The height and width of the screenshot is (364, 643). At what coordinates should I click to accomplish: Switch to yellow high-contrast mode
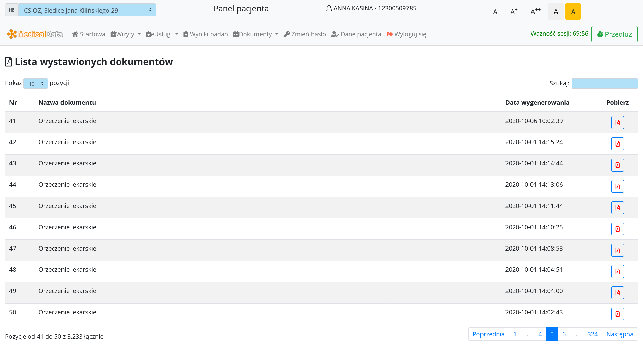573,12
